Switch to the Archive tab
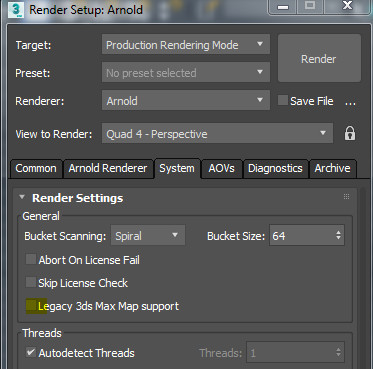This screenshot has height=369, width=373. click(x=332, y=168)
